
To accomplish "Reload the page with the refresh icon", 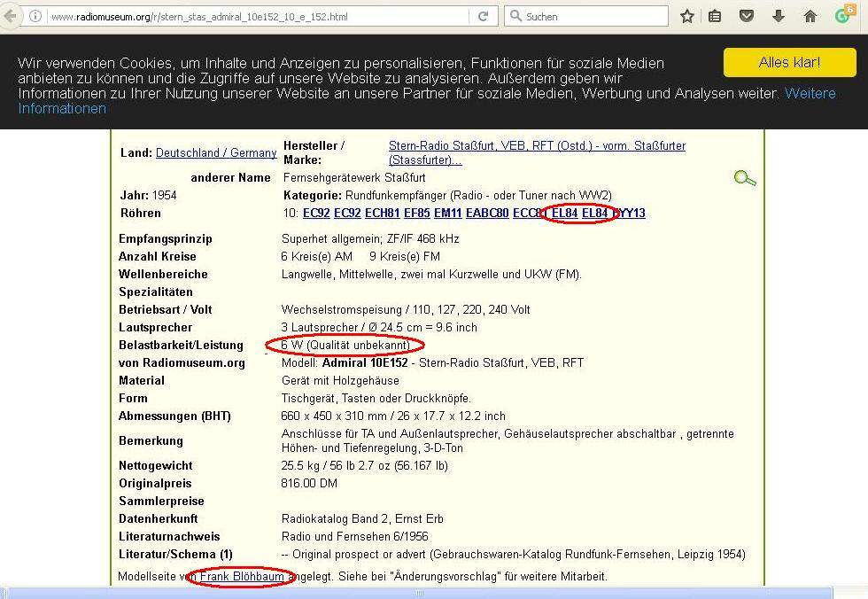I will click(484, 16).
